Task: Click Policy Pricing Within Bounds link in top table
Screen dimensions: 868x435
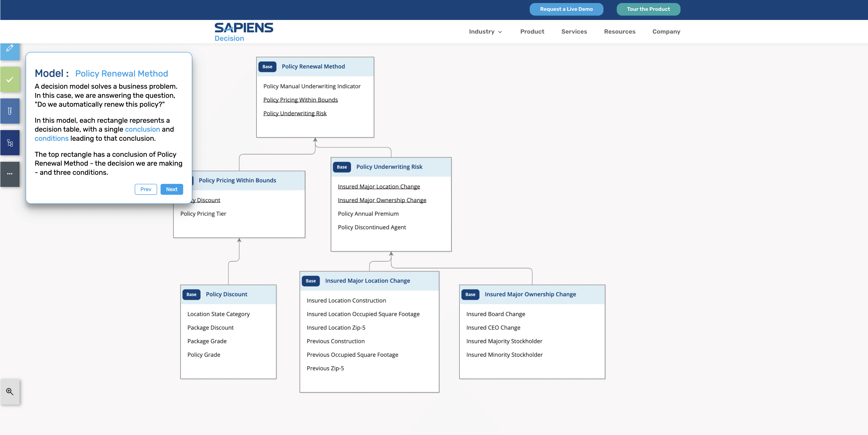Action: tap(300, 100)
